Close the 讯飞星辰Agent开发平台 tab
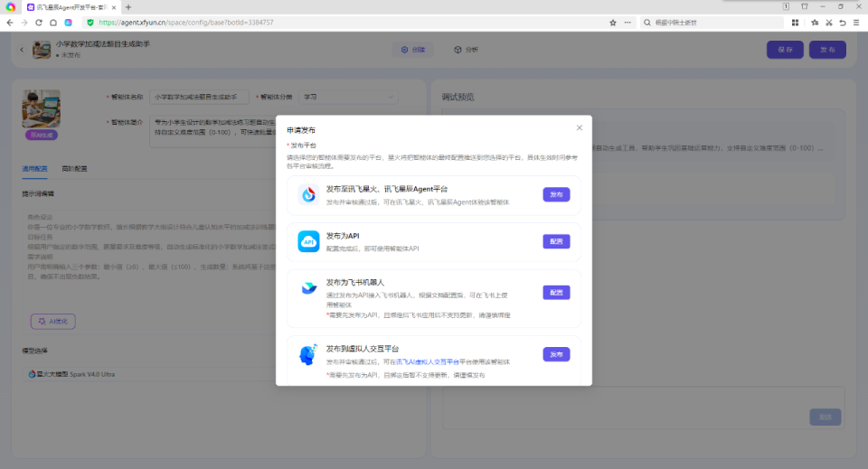The width and height of the screenshot is (868, 469). click(x=114, y=7)
